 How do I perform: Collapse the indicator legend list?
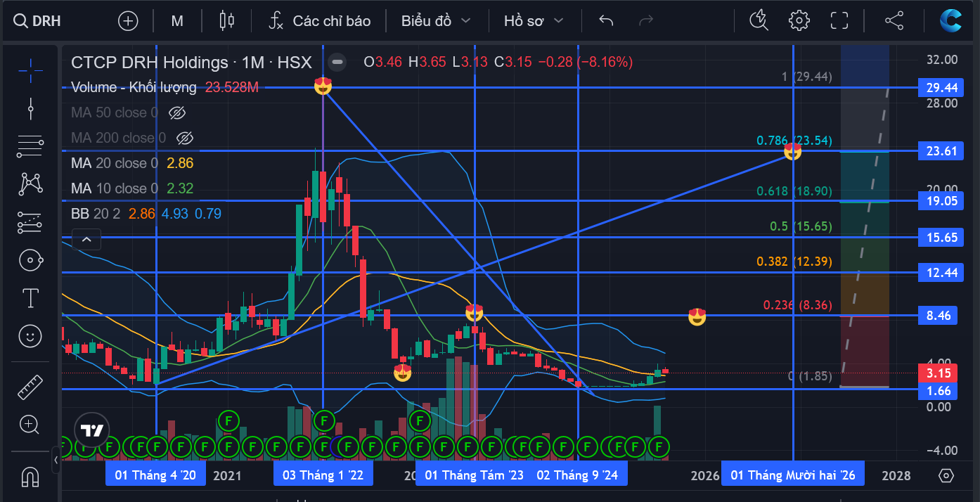tap(86, 240)
